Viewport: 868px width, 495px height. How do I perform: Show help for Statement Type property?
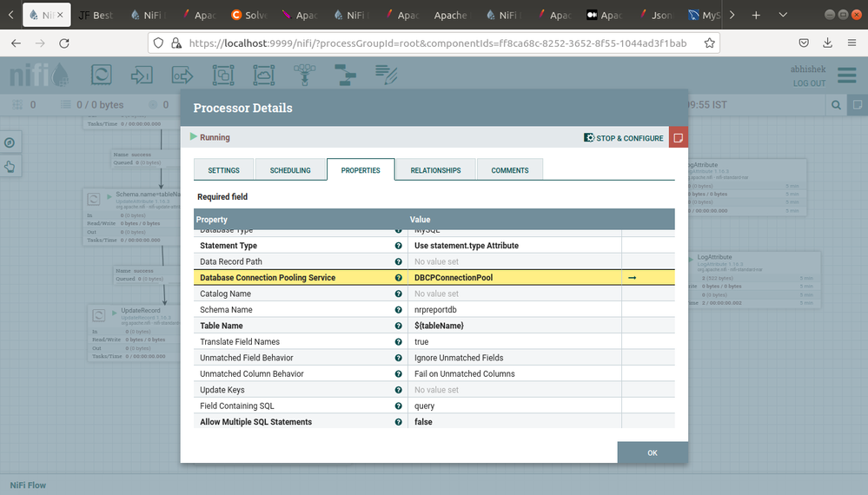[x=398, y=246]
